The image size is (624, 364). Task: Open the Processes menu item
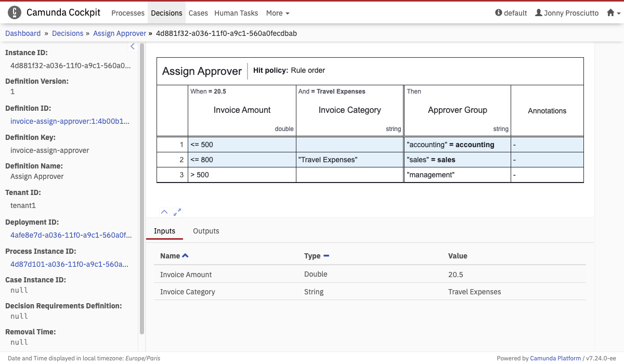point(128,13)
